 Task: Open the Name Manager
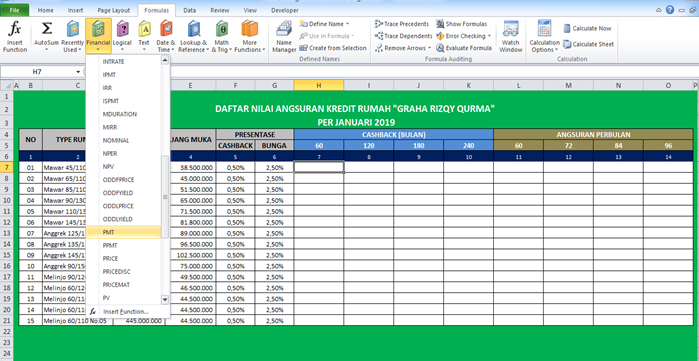click(284, 37)
